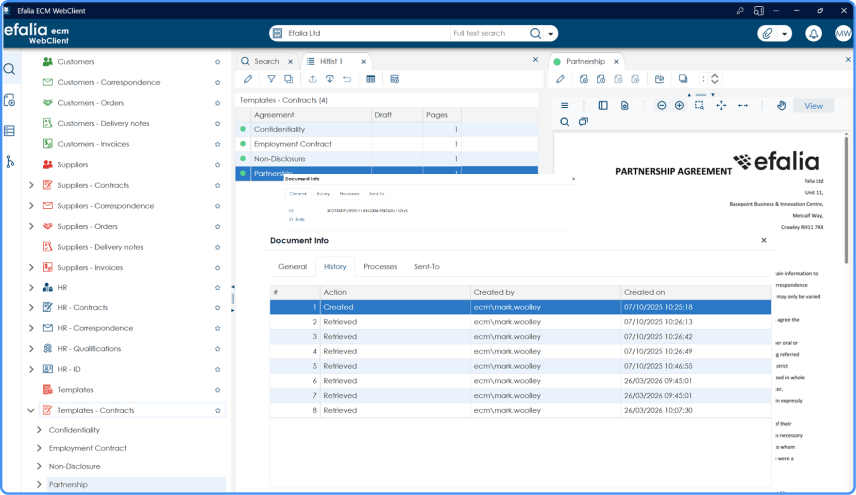This screenshot has height=495, width=856.
Task: Expand the Confidentiality subfolder
Action: (x=39, y=430)
